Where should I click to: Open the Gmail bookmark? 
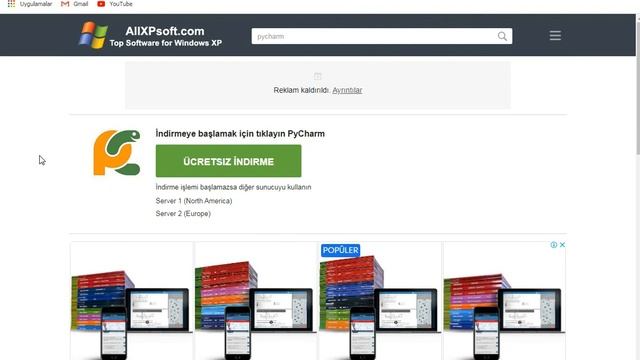(x=74, y=4)
